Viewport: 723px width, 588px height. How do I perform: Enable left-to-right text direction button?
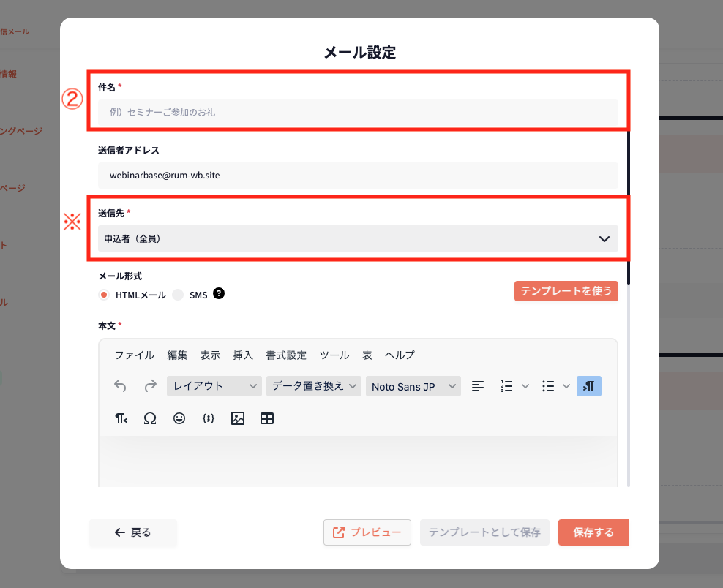[588, 386]
